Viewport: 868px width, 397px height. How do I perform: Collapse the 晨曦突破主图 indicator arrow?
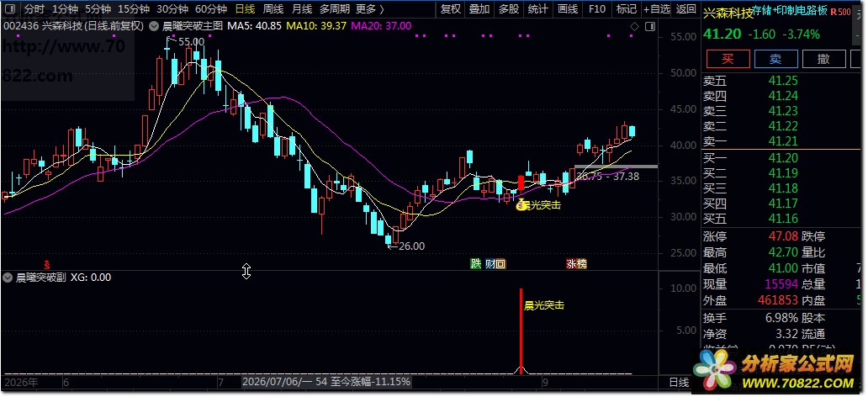[153, 26]
